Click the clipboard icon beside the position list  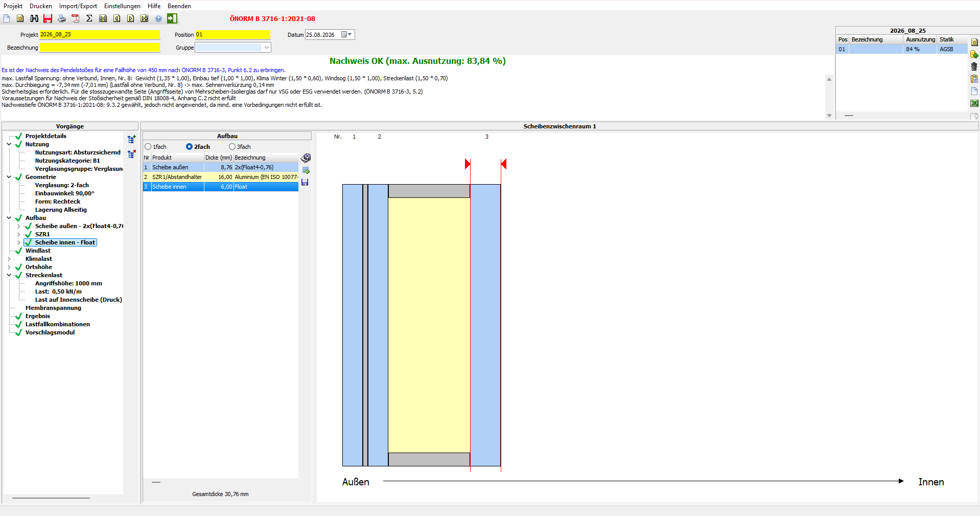pyautogui.click(x=974, y=79)
